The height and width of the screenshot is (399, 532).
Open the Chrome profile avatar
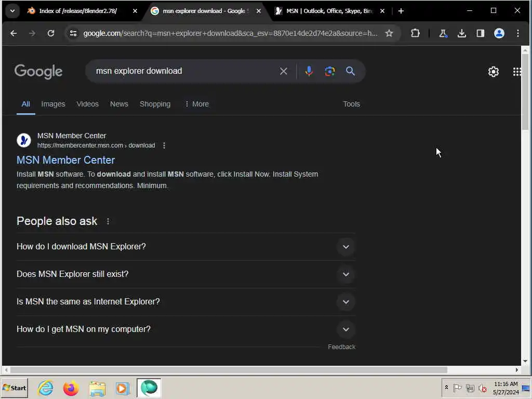[499, 33]
